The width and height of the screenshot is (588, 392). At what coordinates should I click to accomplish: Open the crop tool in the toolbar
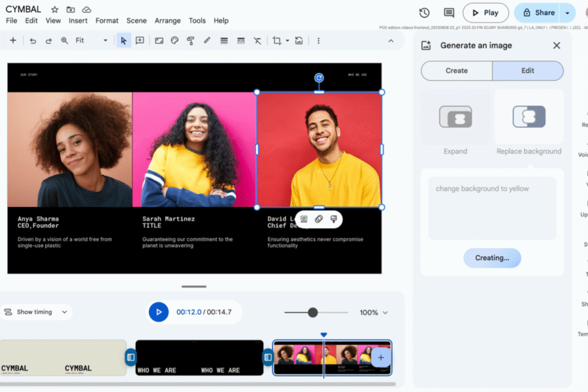[277, 41]
